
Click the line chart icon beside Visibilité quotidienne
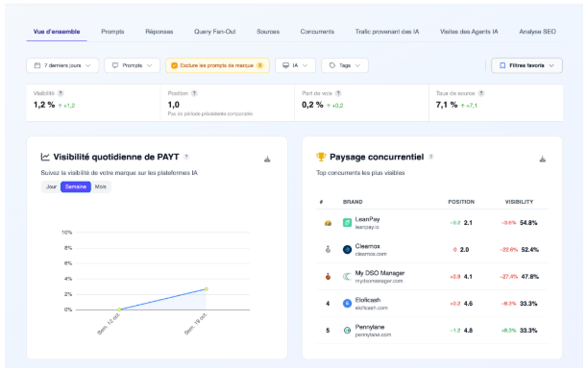(x=45, y=157)
